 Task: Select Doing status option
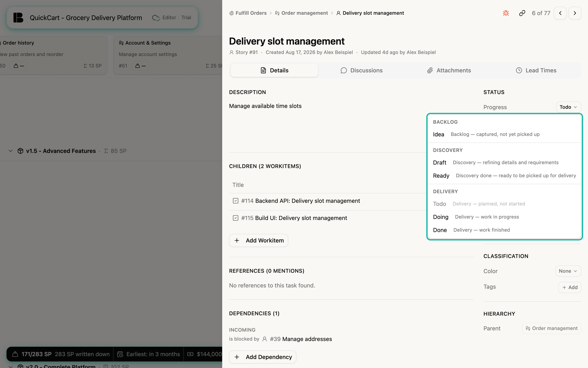coord(504,217)
